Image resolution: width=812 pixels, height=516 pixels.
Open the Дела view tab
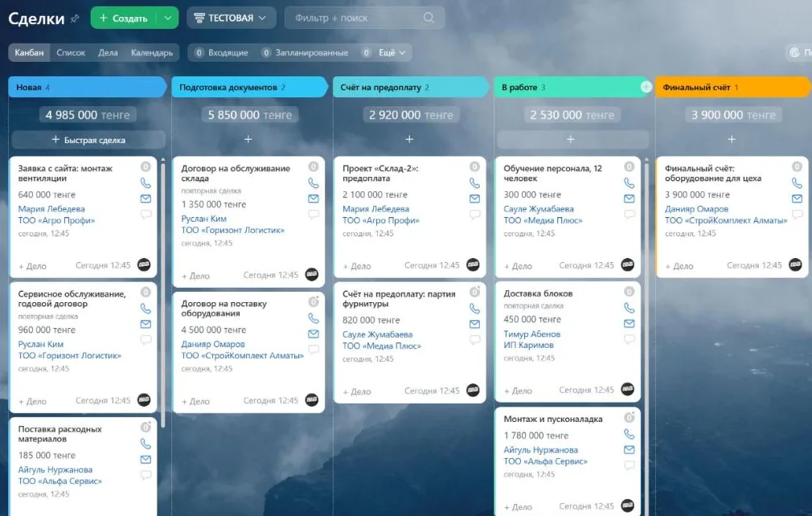click(108, 53)
